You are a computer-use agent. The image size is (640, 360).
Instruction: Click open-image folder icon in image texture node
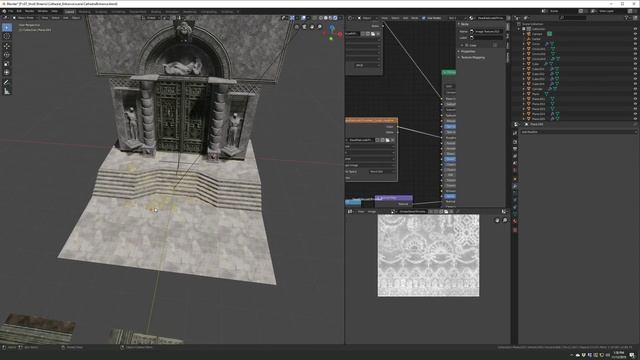point(387,140)
